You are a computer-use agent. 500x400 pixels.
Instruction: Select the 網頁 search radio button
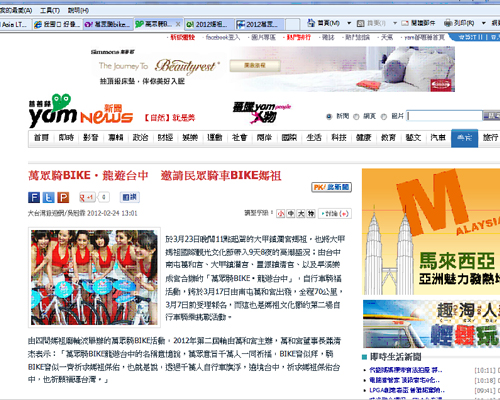tap(356, 117)
